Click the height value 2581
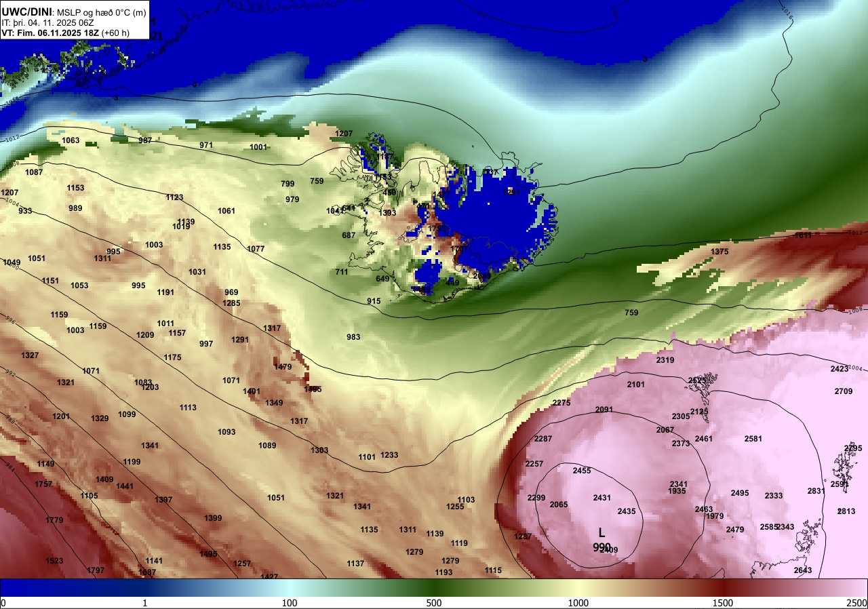The height and width of the screenshot is (609, 868). pos(753,439)
